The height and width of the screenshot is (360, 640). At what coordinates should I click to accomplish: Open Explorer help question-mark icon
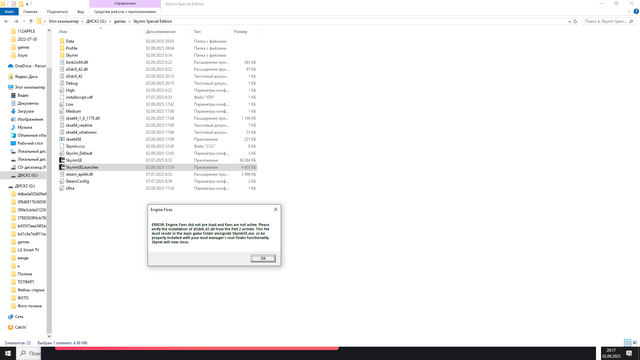click(636, 11)
